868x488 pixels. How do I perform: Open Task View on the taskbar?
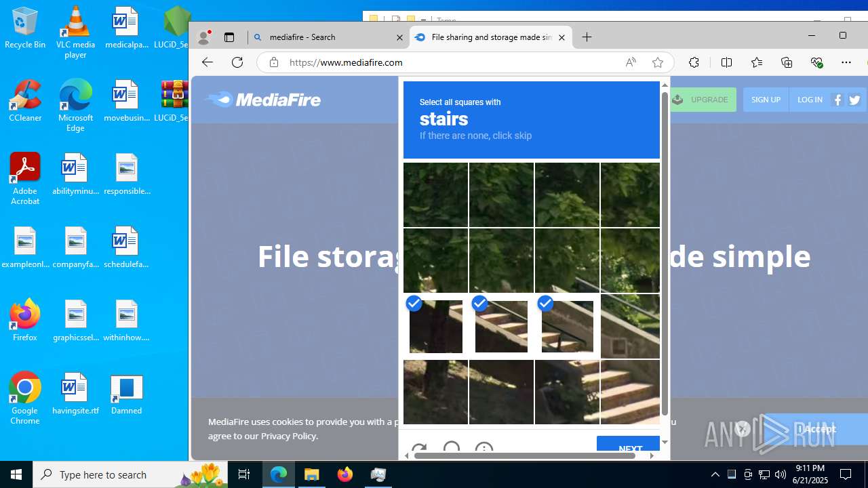coord(244,474)
